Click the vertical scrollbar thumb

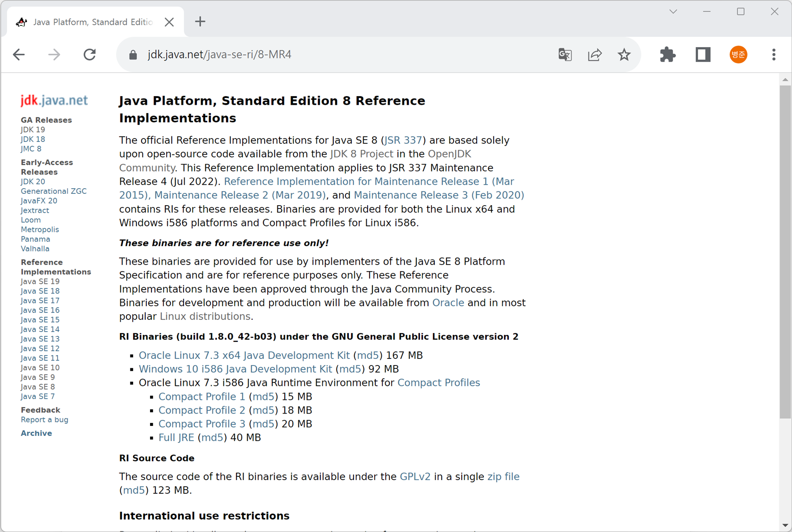[785, 251]
